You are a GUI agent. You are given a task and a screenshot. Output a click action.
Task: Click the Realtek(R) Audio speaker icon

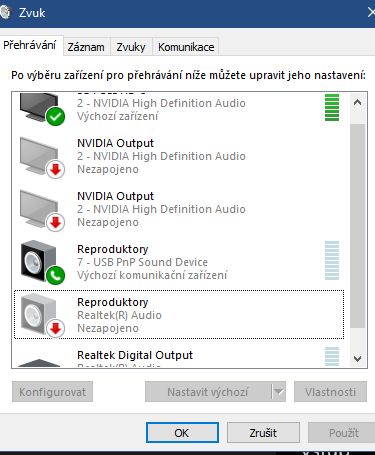coord(42,316)
